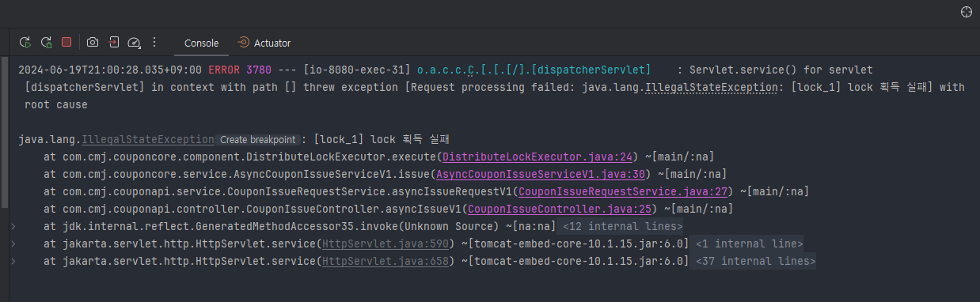Viewport: 980px width, 302px height.
Task: Rerun the application
Action: [x=25, y=42]
